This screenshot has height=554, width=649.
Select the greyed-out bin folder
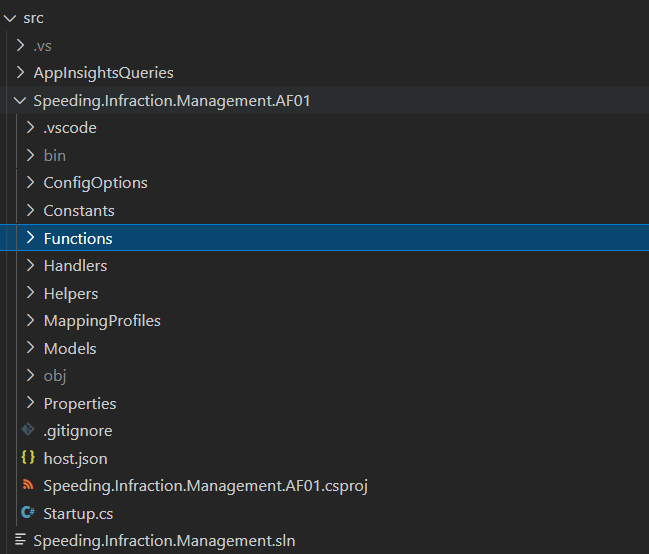pyautogui.click(x=54, y=156)
